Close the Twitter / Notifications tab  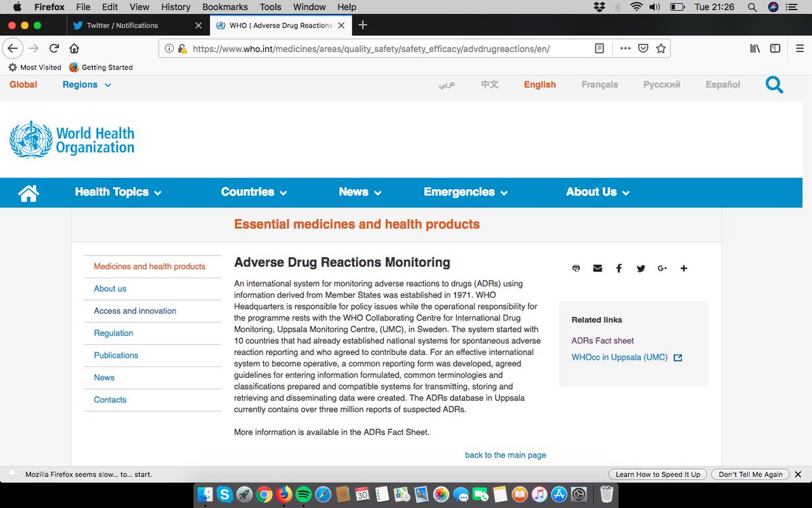[x=198, y=25]
